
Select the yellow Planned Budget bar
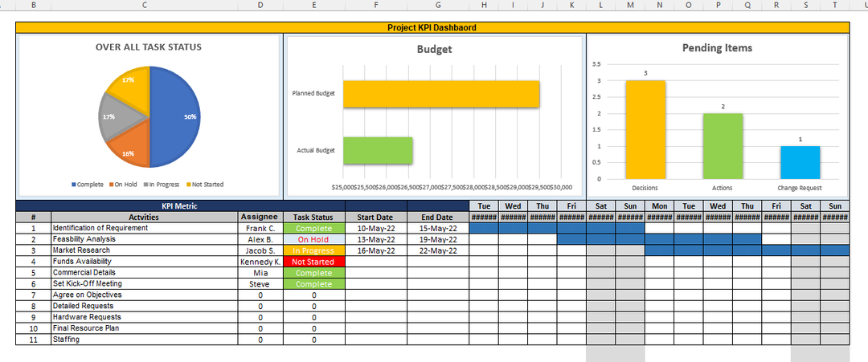(x=441, y=94)
